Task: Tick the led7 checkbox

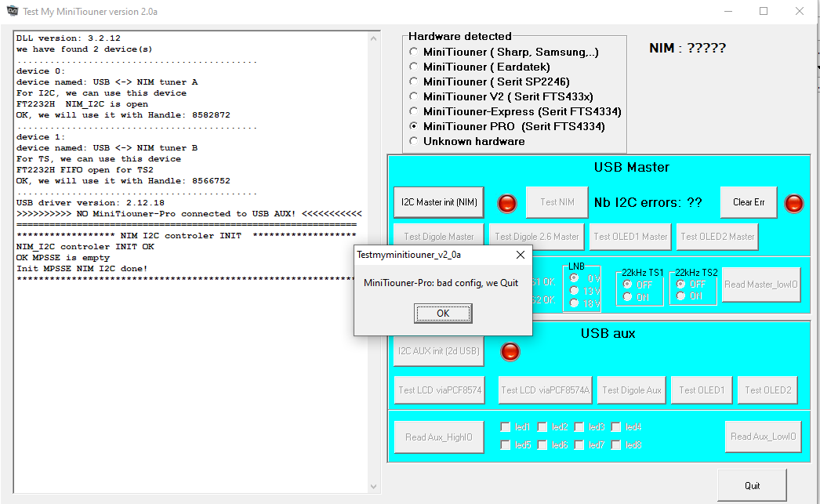Action: pos(579,445)
